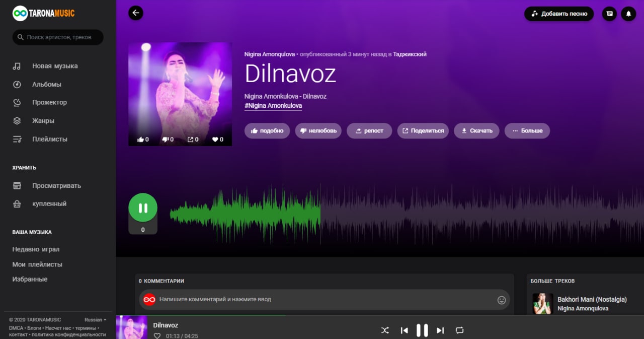The width and height of the screenshot is (644, 339).
Task: Open Nigina Amonqulova artist link above title
Action: tap(270, 54)
